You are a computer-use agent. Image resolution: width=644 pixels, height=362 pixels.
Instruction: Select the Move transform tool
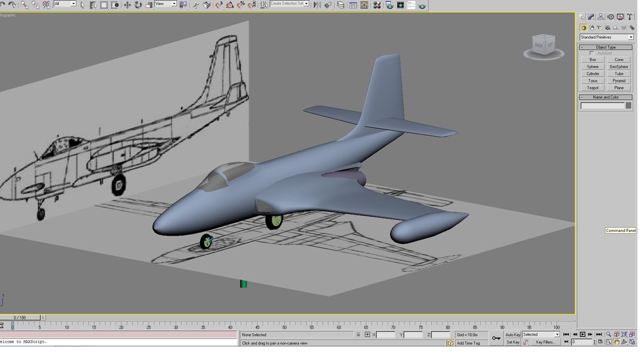(128, 5)
